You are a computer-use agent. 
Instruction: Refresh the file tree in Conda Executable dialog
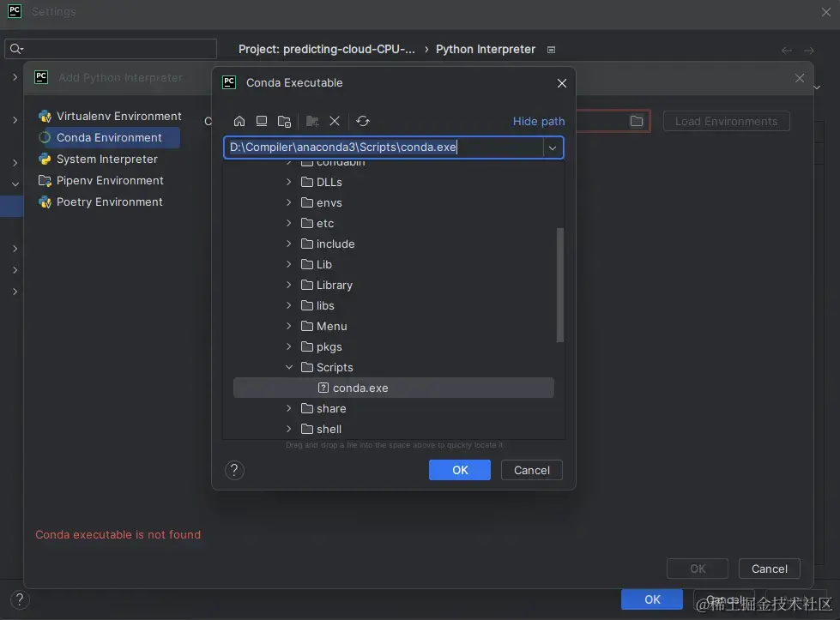coord(363,121)
